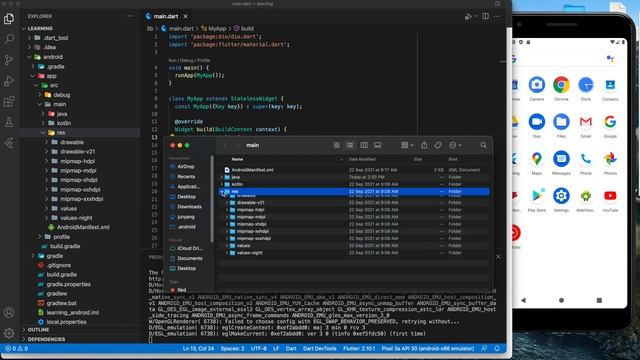Select AndroidManifest.xml row in Finder
Screen dimensions: 640x360
tap(354, 170)
